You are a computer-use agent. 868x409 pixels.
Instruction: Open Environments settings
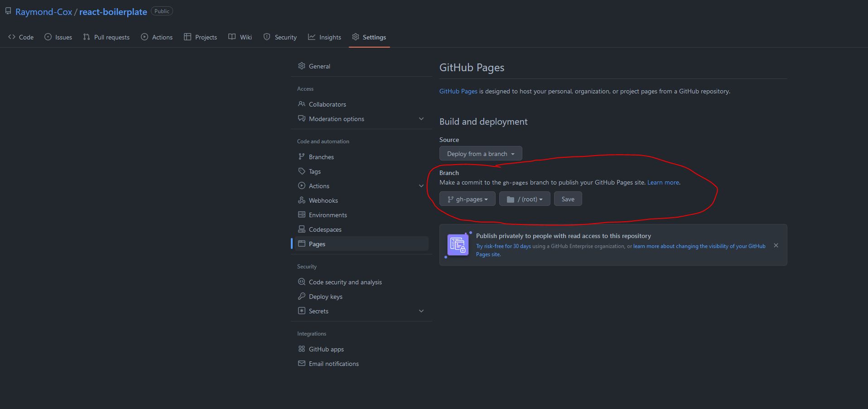362,215
